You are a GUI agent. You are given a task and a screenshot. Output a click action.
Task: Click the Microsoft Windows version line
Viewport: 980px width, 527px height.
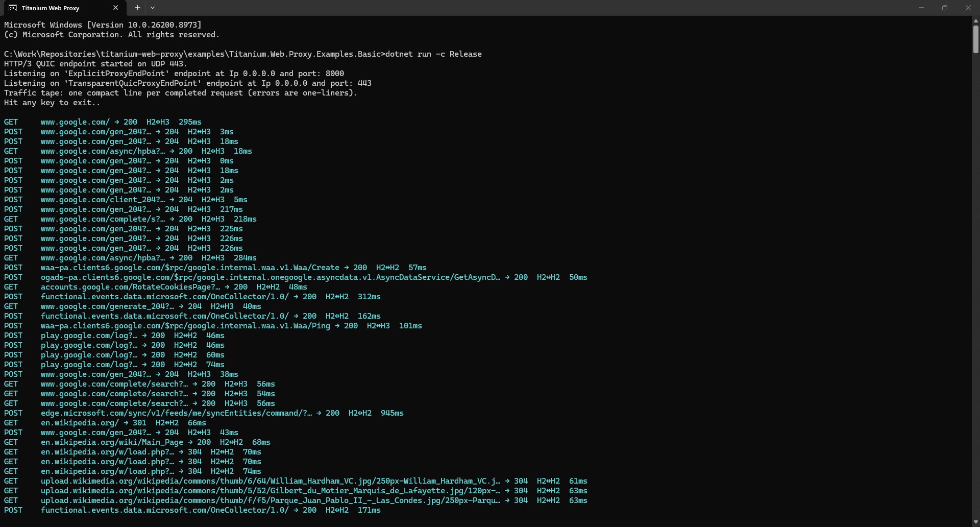pyautogui.click(x=103, y=25)
